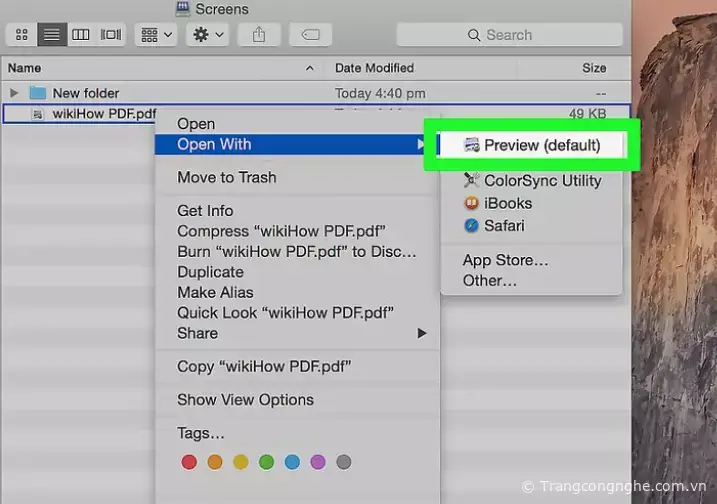
Task: Choose iBooks from the Open With submenu
Action: [507, 203]
